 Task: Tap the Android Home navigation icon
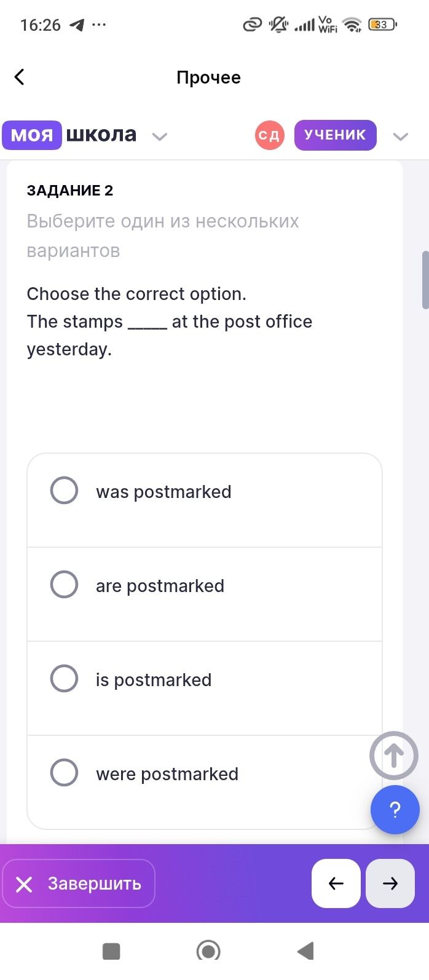click(x=208, y=951)
